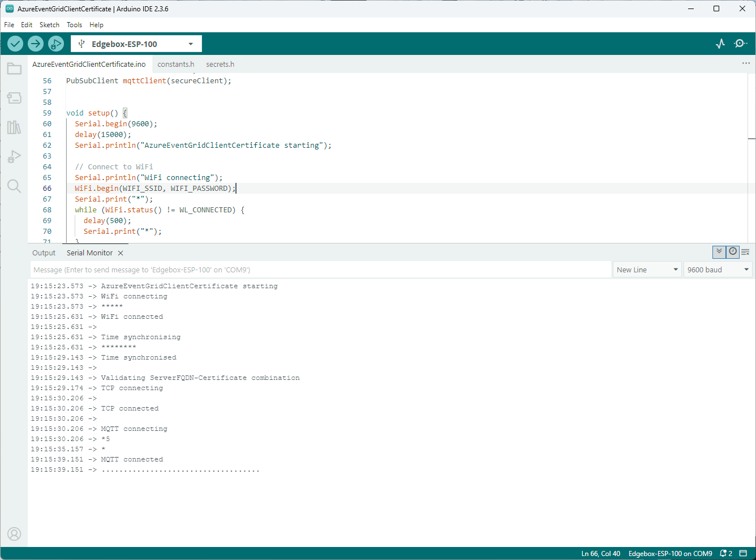Screen dimensions: 756x560
Task: Expand the Edgebox-ESP-100 board selector
Action: [136, 44]
